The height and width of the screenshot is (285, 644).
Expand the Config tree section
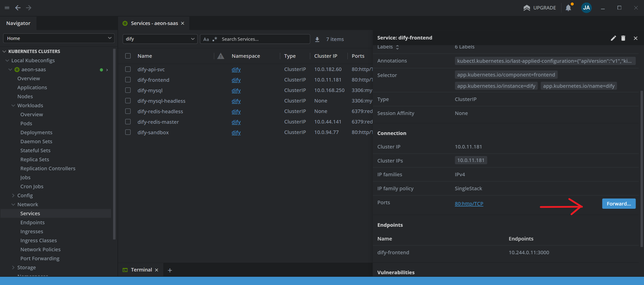[13, 195]
